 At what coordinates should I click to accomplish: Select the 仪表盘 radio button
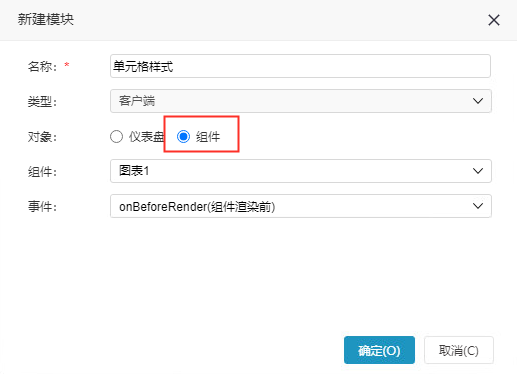pyautogui.click(x=116, y=137)
